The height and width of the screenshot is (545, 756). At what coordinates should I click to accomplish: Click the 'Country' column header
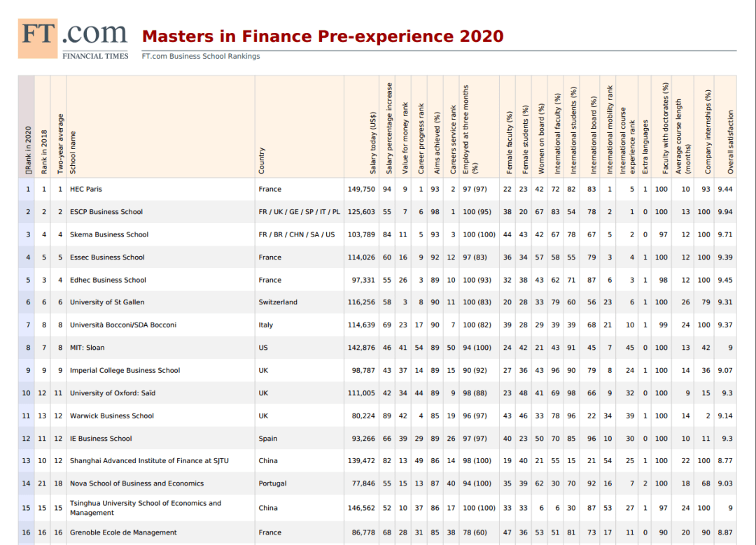pos(262,160)
